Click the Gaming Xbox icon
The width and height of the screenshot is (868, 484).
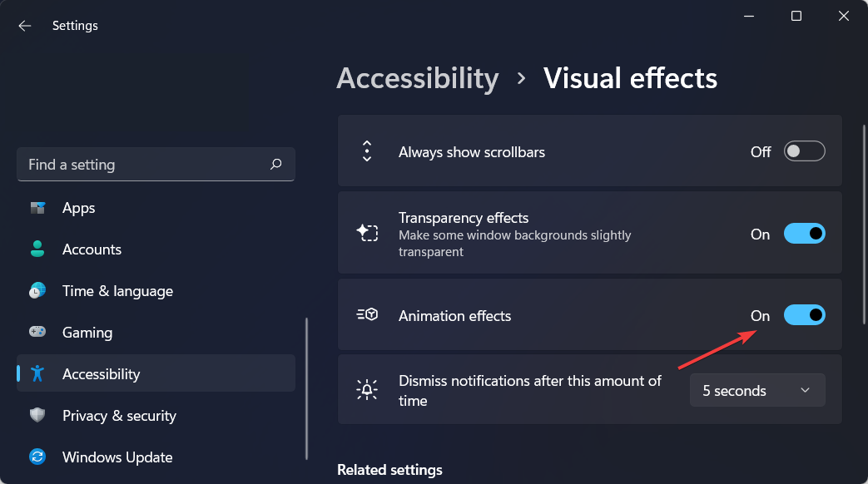click(x=37, y=332)
